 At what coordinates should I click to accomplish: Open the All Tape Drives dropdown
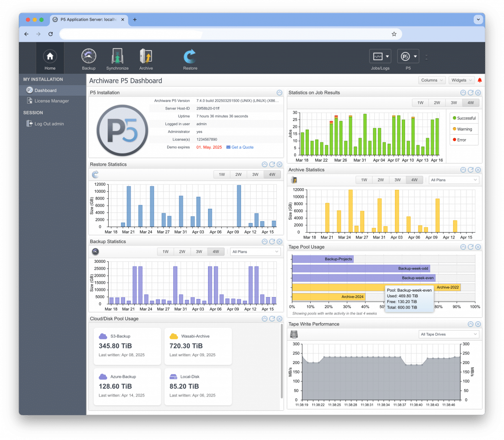click(449, 334)
